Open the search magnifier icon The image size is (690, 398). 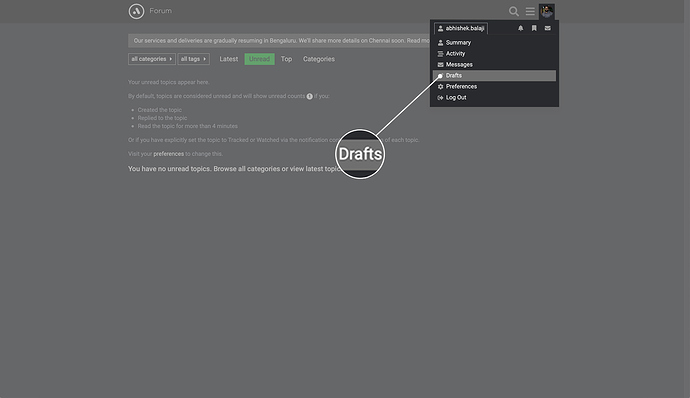point(514,11)
